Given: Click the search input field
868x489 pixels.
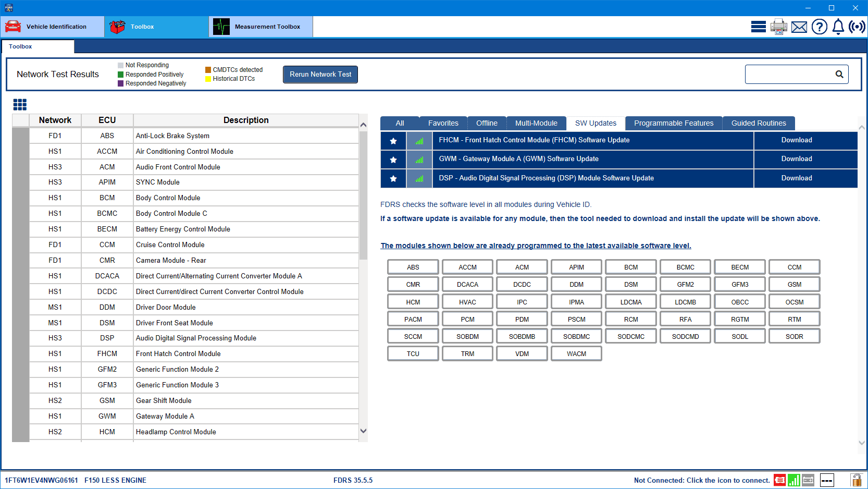Looking at the screenshot, I should (789, 75).
